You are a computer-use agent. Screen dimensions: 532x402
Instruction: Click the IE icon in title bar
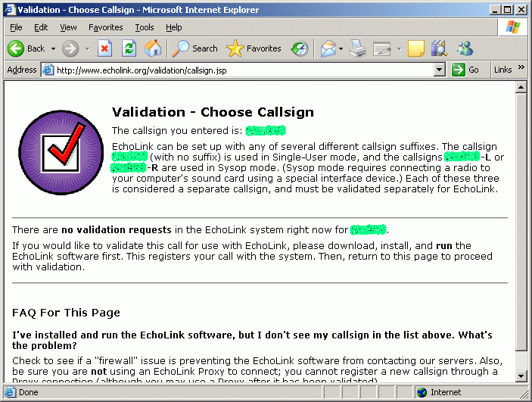pos(10,10)
